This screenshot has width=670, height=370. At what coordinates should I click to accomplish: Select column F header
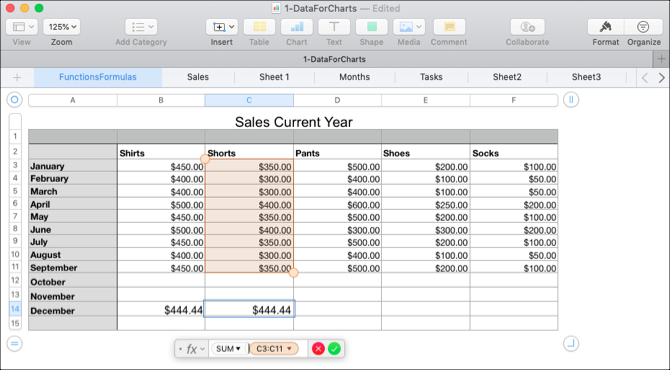click(514, 100)
